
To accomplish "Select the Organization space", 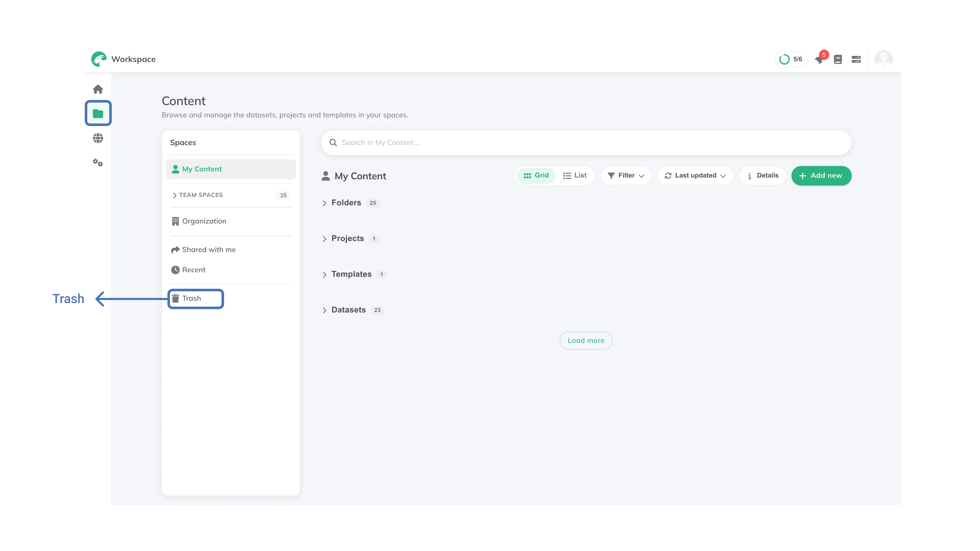I will coord(231,221).
